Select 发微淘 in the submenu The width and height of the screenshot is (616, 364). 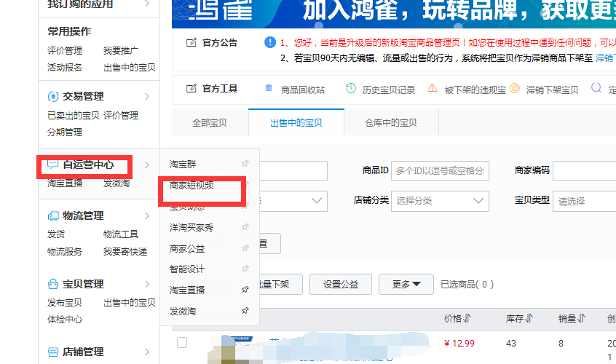pos(183,312)
